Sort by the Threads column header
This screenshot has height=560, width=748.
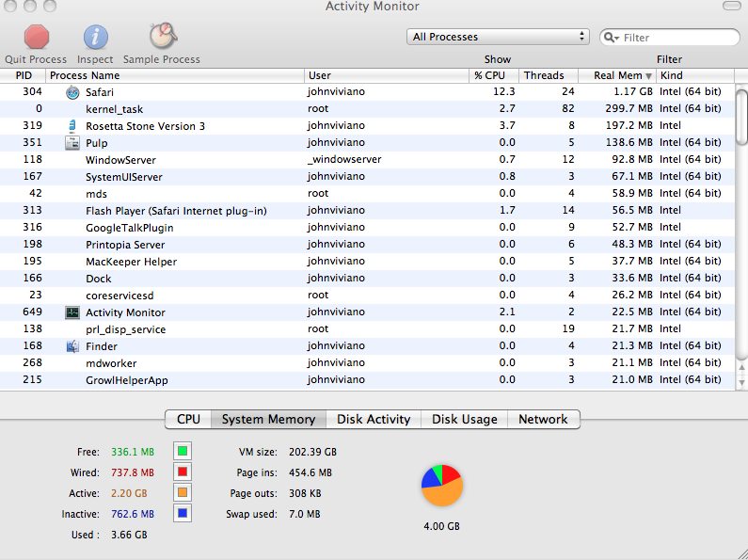(549, 75)
